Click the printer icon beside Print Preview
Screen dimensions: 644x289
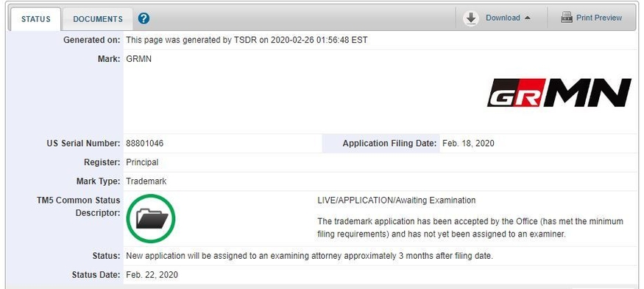[567, 18]
